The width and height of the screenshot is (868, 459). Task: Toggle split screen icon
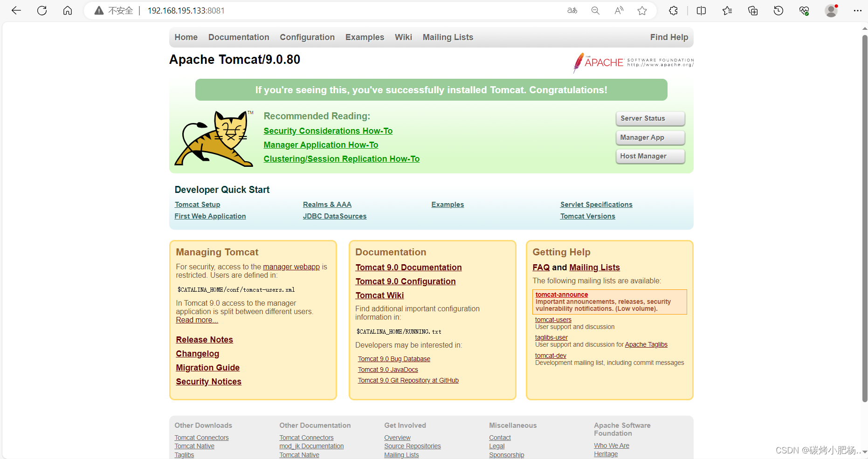701,11
